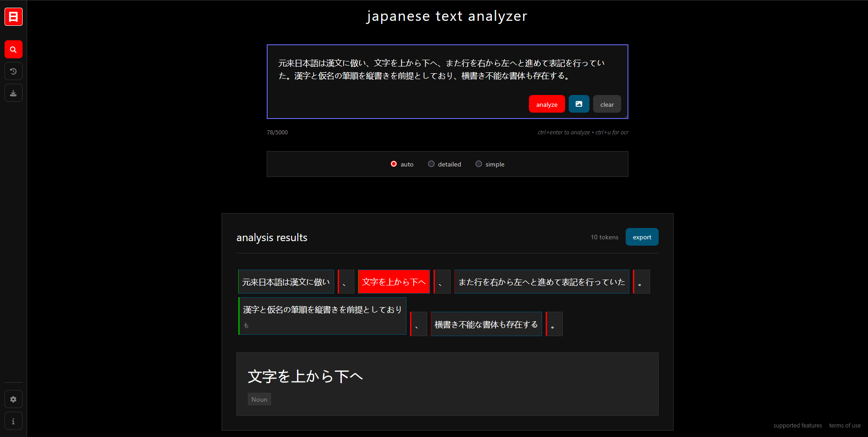Viewport: 868px width, 437px height.
Task: Select token また行を右から左へと進めて表記を行っていた
Action: pos(542,282)
